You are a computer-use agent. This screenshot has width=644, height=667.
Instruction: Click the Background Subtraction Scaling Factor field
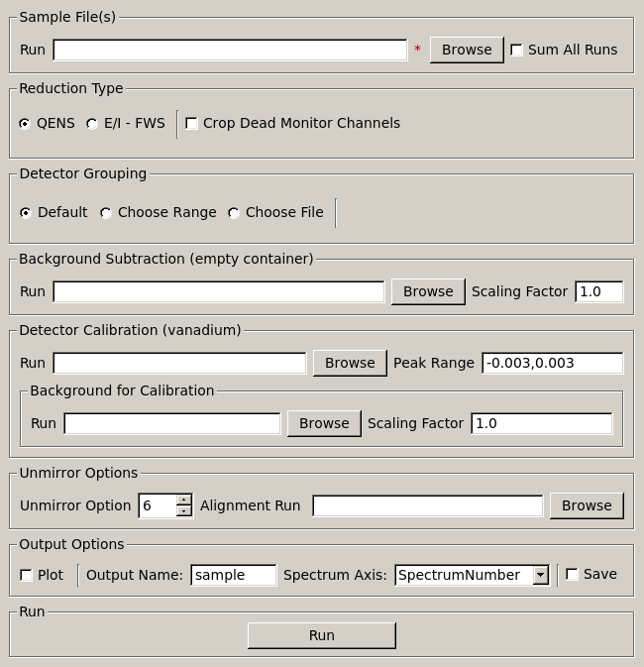(x=598, y=291)
